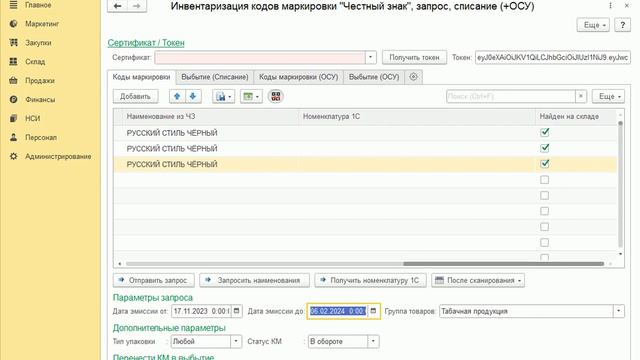The height and width of the screenshot is (360, 640).
Task: Click into the Дата эмиссии от field
Action: tap(201, 311)
